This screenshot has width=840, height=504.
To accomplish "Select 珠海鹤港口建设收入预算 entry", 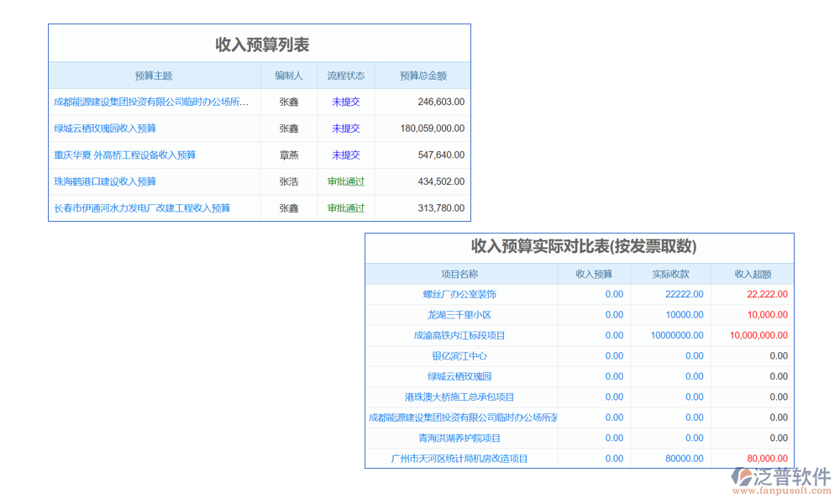I will (105, 181).
